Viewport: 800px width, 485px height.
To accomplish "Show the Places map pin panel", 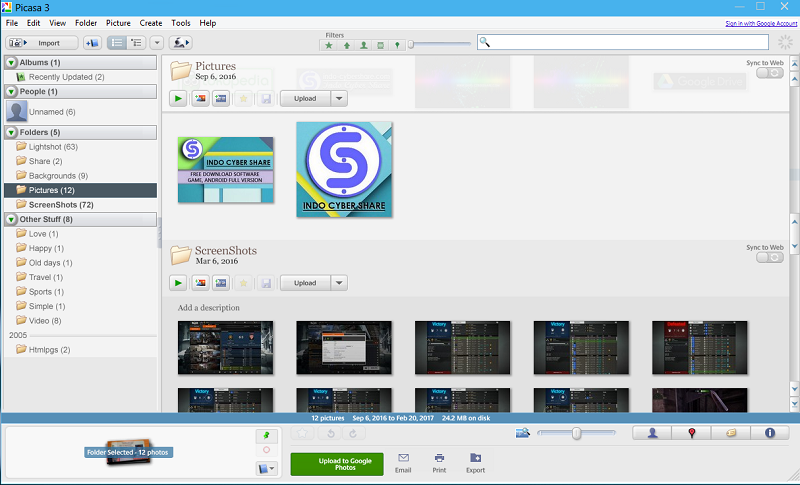I will click(691, 433).
